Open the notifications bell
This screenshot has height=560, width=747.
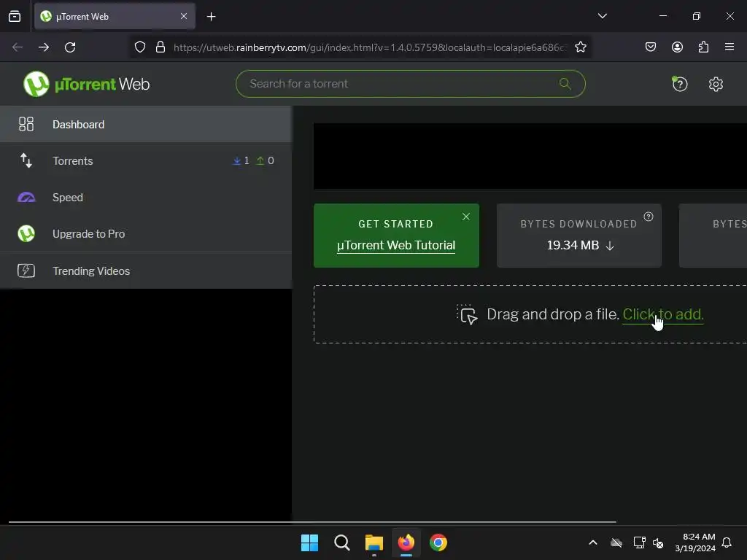[727, 542]
